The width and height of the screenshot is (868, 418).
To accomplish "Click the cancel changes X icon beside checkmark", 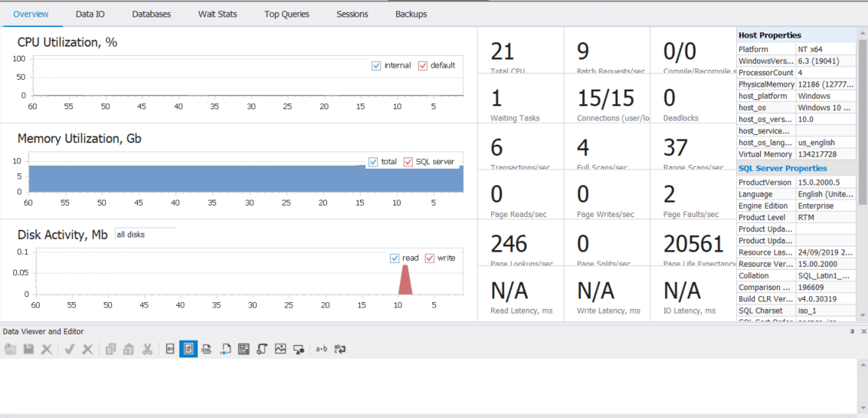I will coord(87,349).
